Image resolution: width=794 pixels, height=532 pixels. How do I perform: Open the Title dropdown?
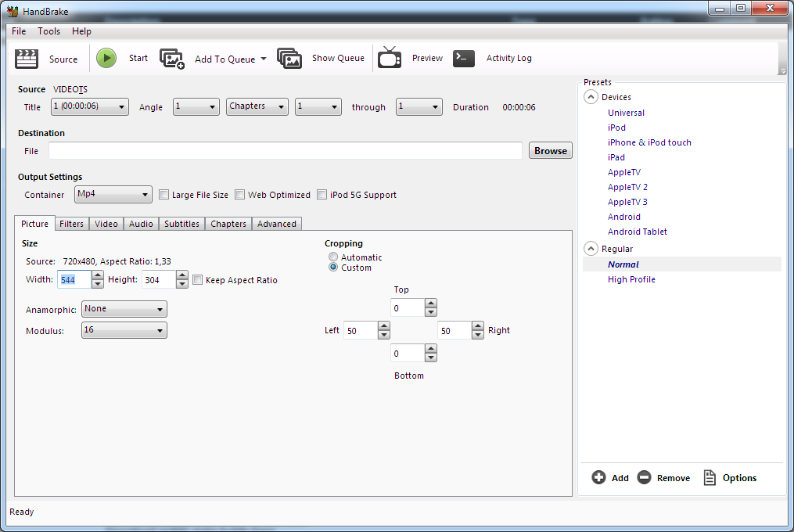[90, 107]
